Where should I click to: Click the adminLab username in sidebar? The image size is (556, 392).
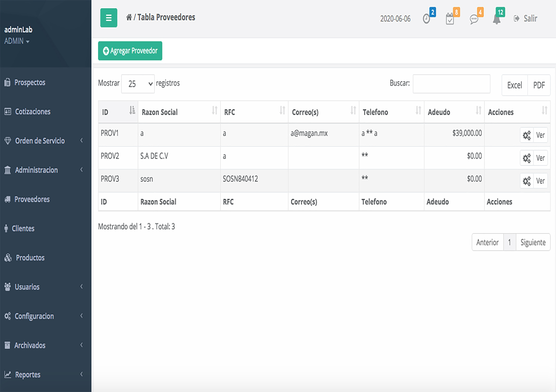pyautogui.click(x=18, y=30)
